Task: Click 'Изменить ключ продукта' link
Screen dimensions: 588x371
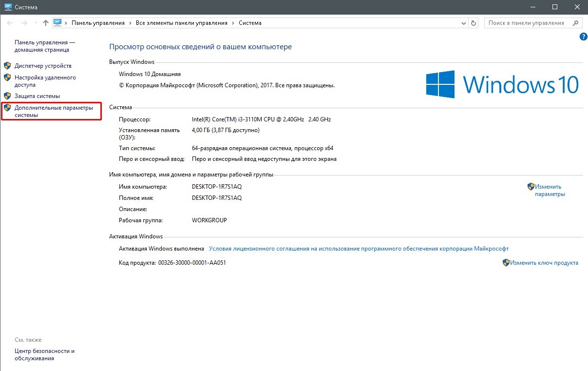Action: pos(544,263)
